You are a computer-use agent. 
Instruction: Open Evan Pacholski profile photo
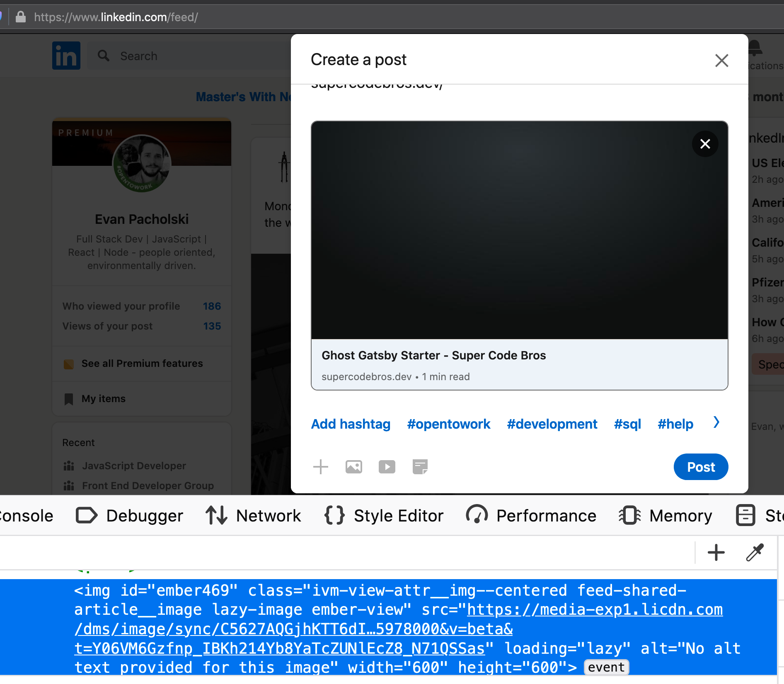pyautogui.click(x=142, y=163)
